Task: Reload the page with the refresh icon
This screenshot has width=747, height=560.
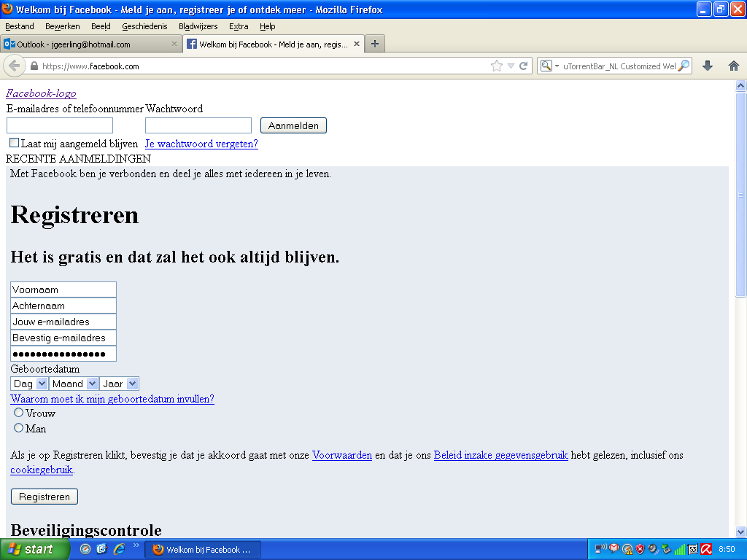Action: pos(523,66)
